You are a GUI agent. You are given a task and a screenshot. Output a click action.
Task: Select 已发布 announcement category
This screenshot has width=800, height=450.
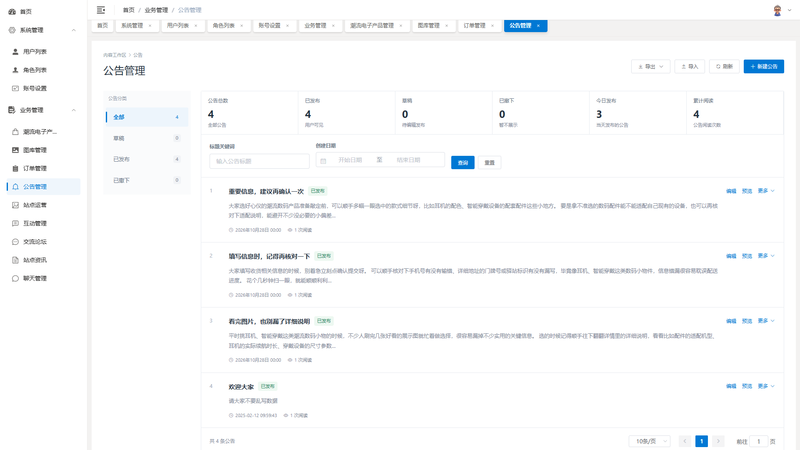146,159
